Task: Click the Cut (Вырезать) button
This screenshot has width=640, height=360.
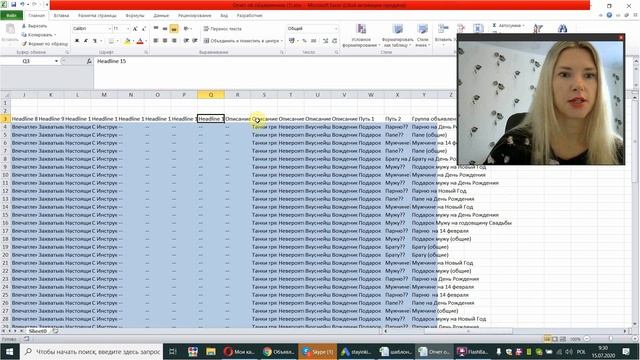Action: tap(35, 26)
